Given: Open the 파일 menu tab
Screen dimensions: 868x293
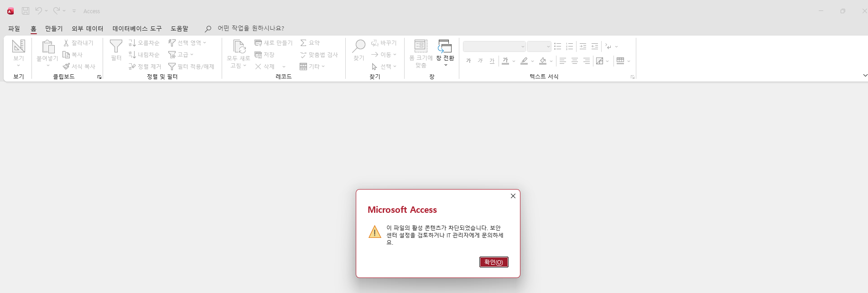Looking at the screenshot, I should [x=14, y=28].
